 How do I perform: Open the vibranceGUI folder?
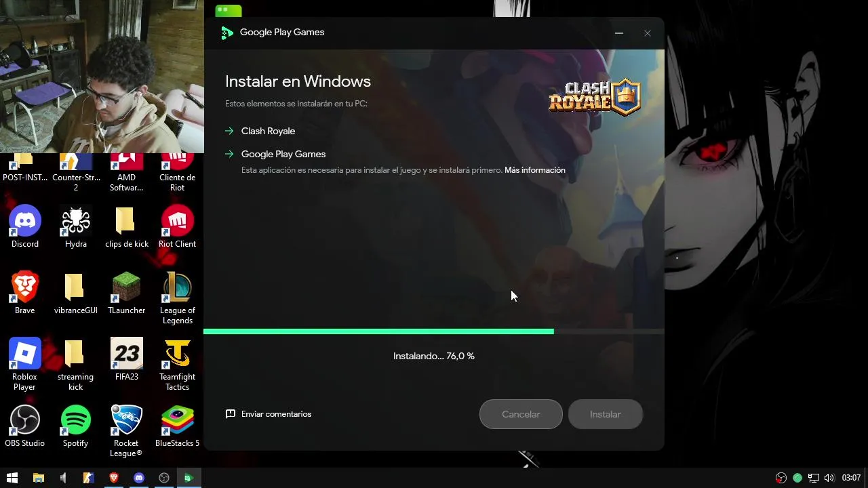click(76, 293)
